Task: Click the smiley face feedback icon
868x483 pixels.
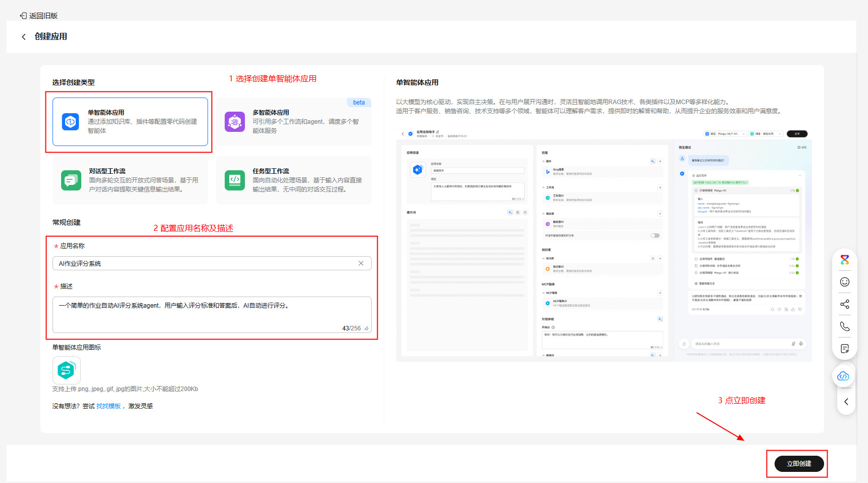Action: 845,282
